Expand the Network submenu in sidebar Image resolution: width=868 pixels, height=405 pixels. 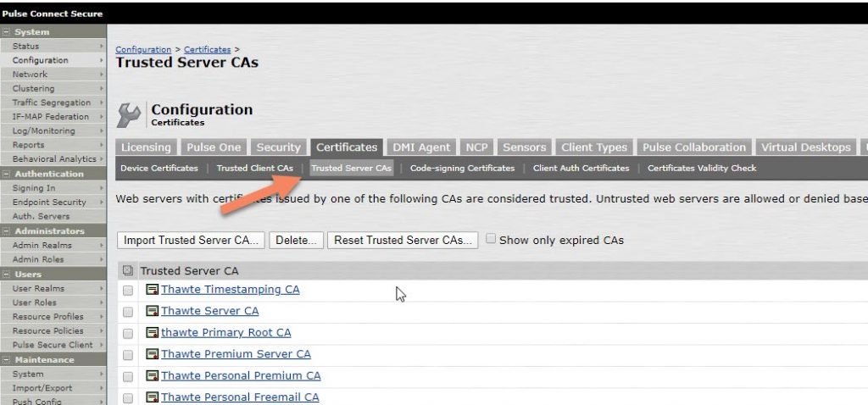[x=102, y=75]
